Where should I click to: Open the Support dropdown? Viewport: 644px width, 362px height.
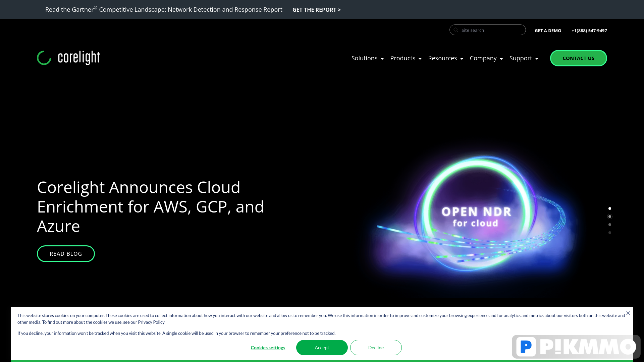[524, 58]
